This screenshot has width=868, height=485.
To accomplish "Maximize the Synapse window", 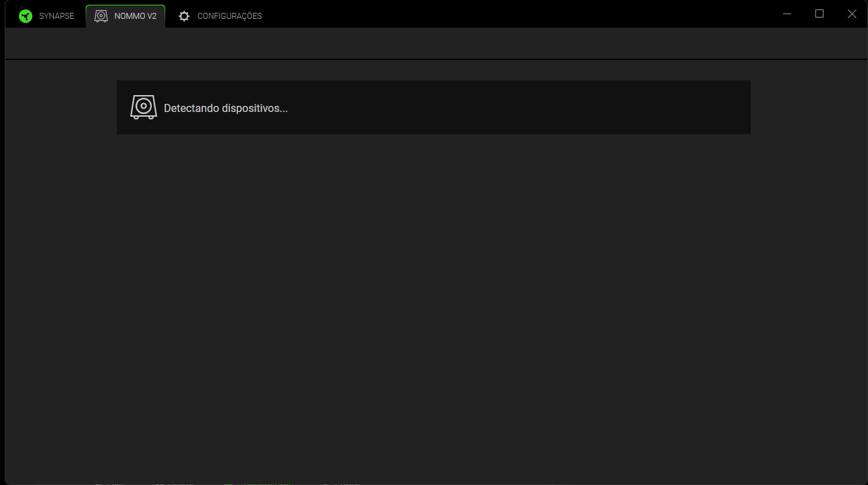I will (x=819, y=14).
